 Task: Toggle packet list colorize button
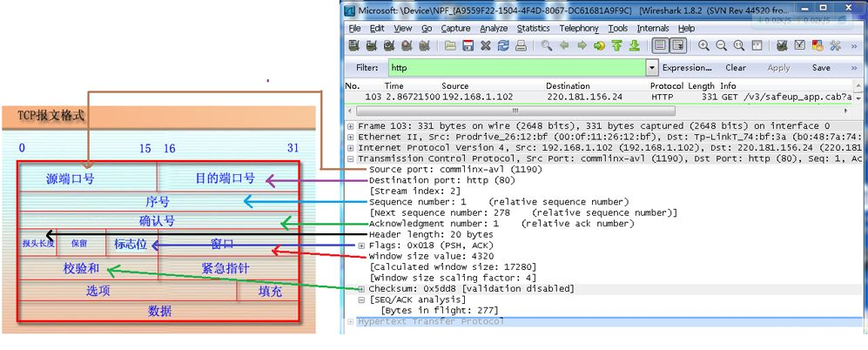click(x=660, y=46)
